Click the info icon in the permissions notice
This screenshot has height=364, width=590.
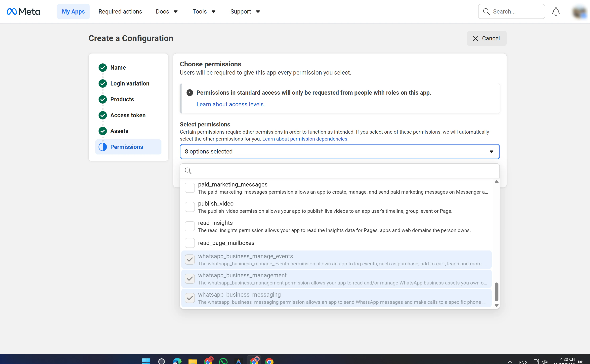[x=190, y=93]
